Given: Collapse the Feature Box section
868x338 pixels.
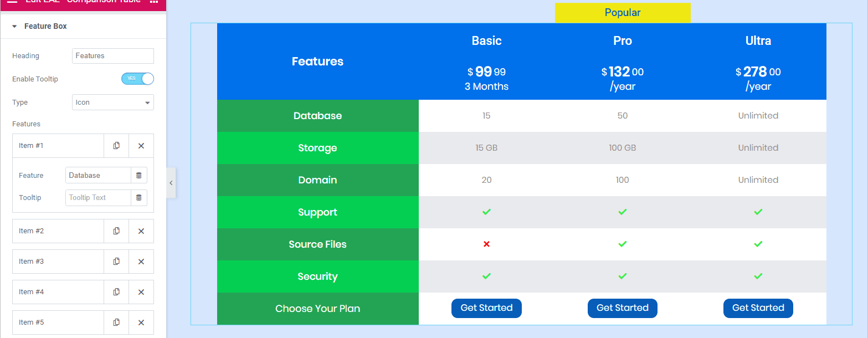Looking at the screenshot, I should [83, 26].
